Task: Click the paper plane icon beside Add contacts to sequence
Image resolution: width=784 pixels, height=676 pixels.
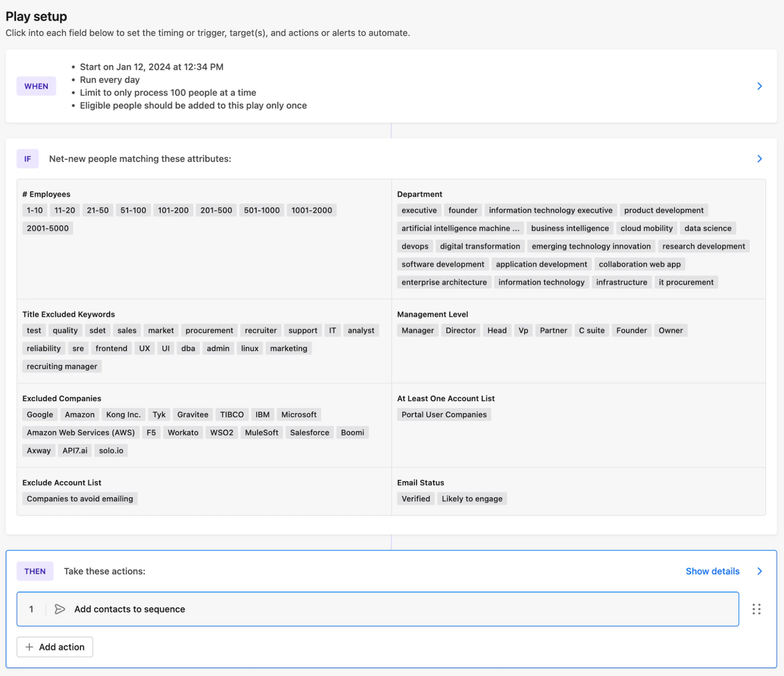Action: (x=60, y=609)
